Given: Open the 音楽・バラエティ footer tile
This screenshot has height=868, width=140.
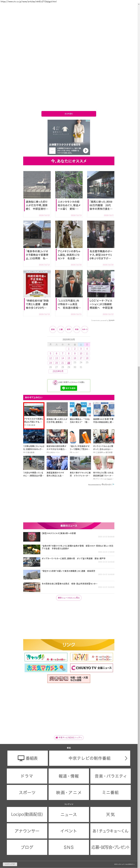Looking at the screenshot, I should click(x=110, y=776).
